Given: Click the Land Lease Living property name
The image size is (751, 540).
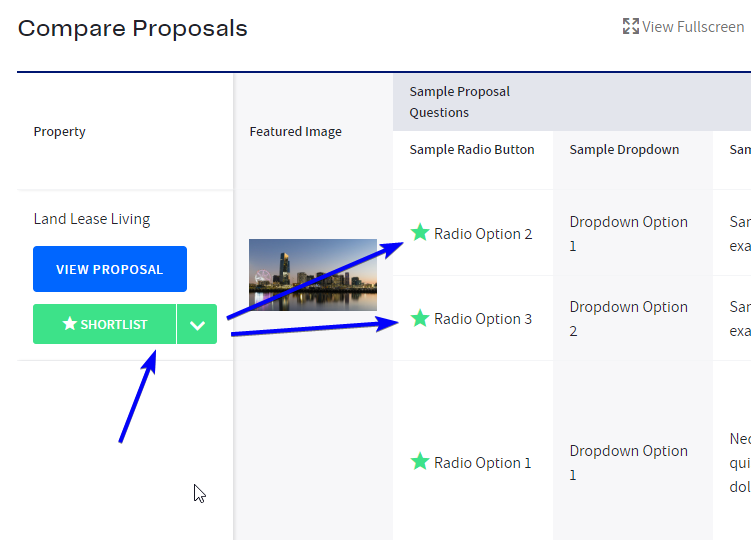Looking at the screenshot, I should click(x=92, y=219).
